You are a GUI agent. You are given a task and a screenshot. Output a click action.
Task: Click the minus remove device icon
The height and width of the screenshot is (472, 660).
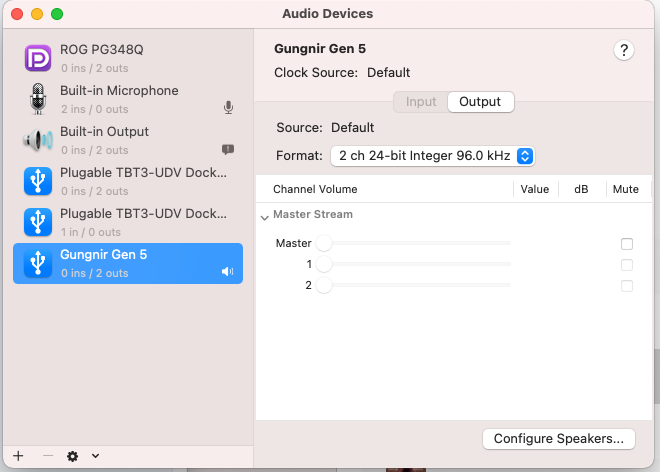[48, 456]
